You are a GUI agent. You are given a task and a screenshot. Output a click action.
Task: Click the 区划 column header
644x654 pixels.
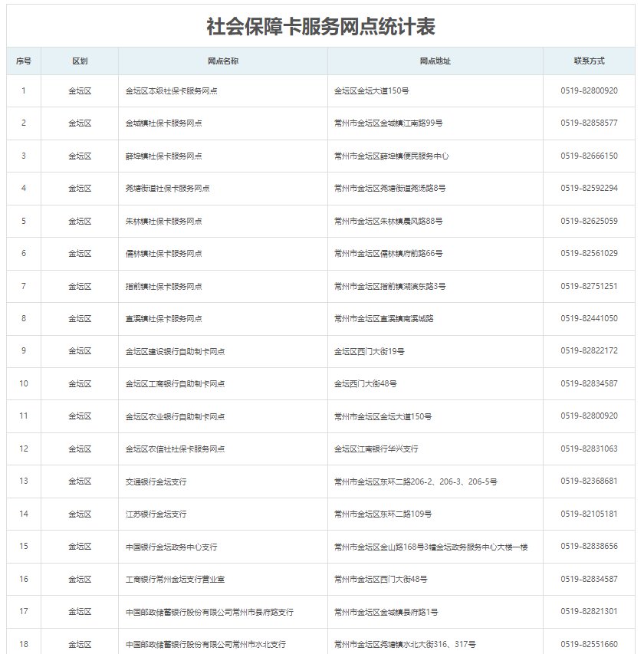[79, 61]
